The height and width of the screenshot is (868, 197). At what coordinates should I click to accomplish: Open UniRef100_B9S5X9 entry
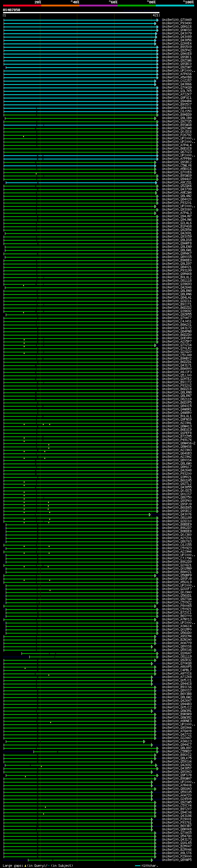177,47
